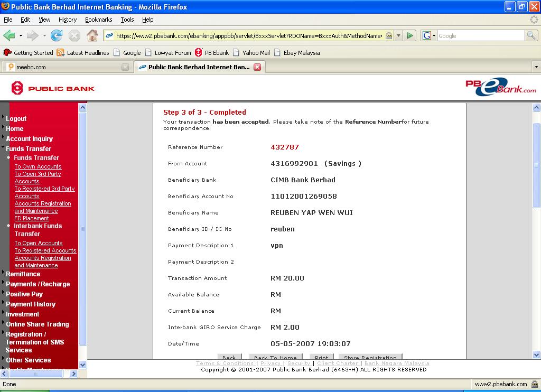Image resolution: width=541 pixels, height=392 pixels.
Task: Click Home in the sidebar menu
Action: click(x=14, y=129)
